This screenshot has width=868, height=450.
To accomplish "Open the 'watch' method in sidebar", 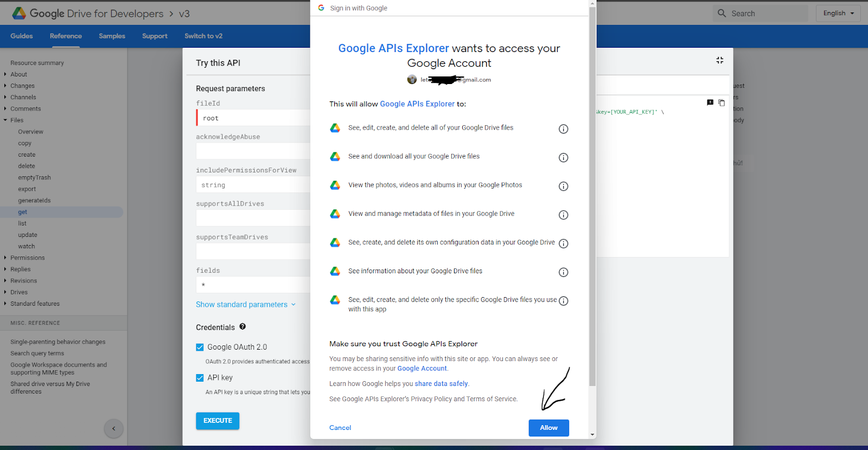I will 26,246.
